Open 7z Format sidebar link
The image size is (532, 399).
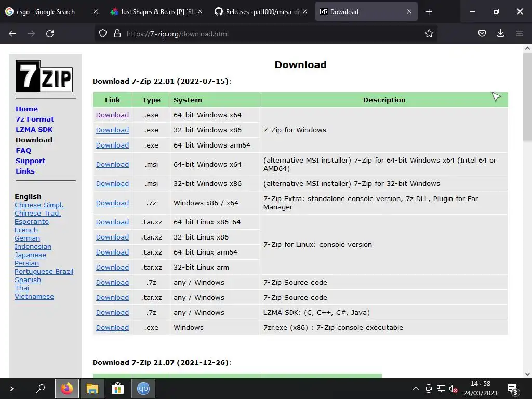pos(35,119)
